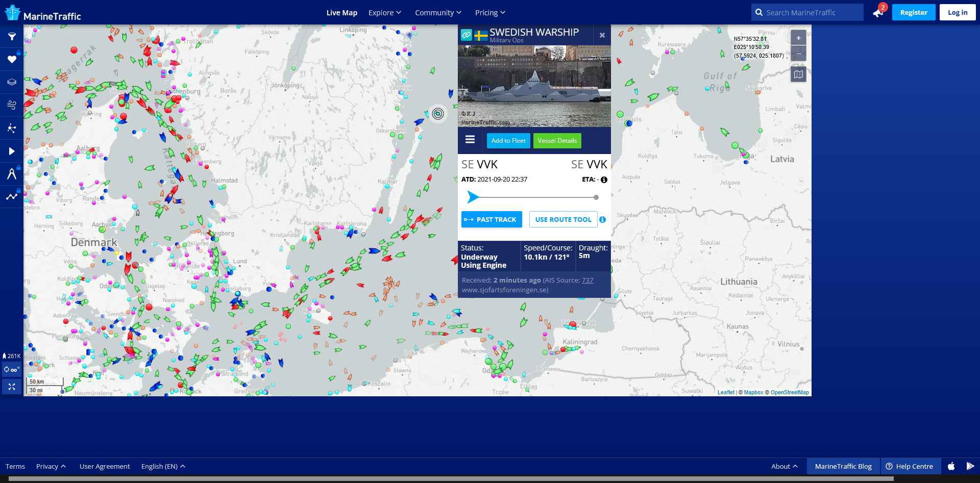The width and height of the screenshot is (980, 483).
Task: Click the Swedish warship photo thumbnail
Action: click(534, 86)
